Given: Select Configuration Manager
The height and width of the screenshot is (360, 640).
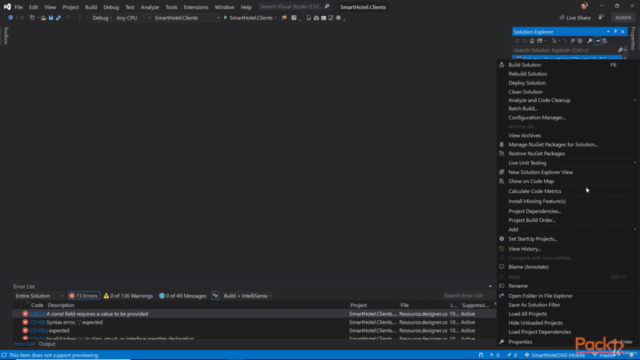Looking at the screenshot, I should (568, 118).
